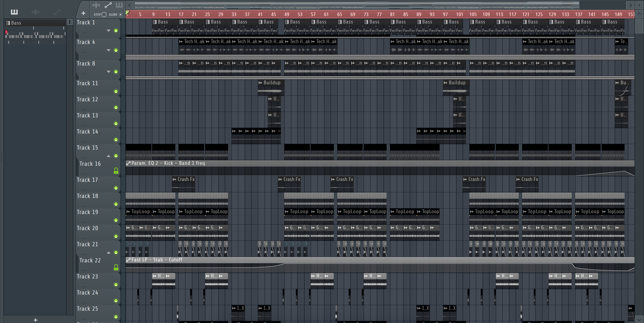The height and width of the screenshot is (323, 644).
Task: Click the vertical scrollbar down arrow
Action: click(x=639, y=320)
